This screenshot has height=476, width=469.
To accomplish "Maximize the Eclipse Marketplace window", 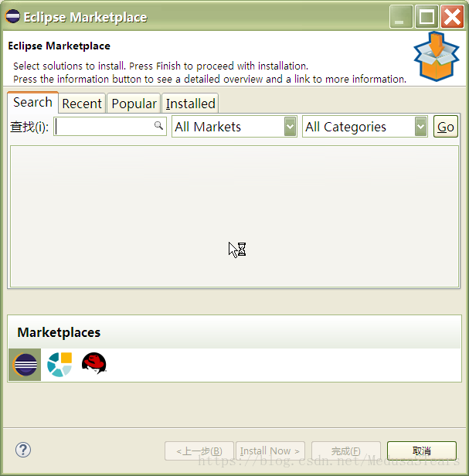I will coord(427,17).
